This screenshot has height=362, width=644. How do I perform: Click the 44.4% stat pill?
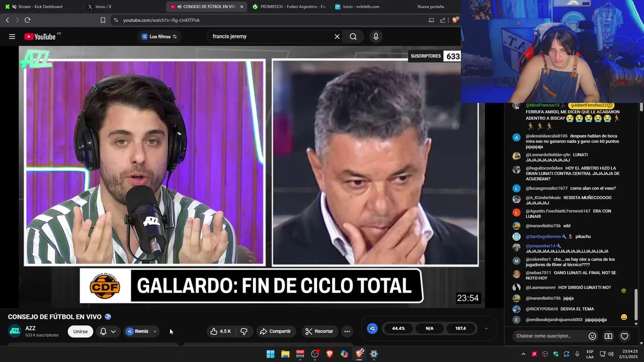tap(398, 328)
